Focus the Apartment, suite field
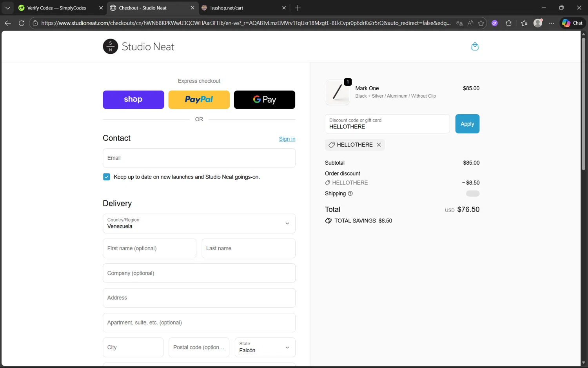The height and width of the screenshot is (368, 588). pos(199,322)
